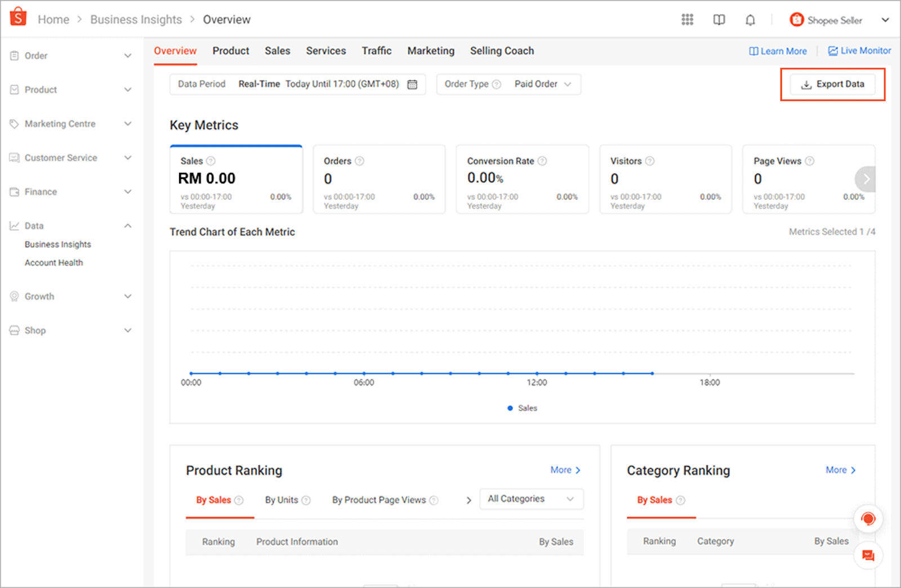Collapse the Data sidebar section
Viewport: 901px width, 588px height.
128,226
